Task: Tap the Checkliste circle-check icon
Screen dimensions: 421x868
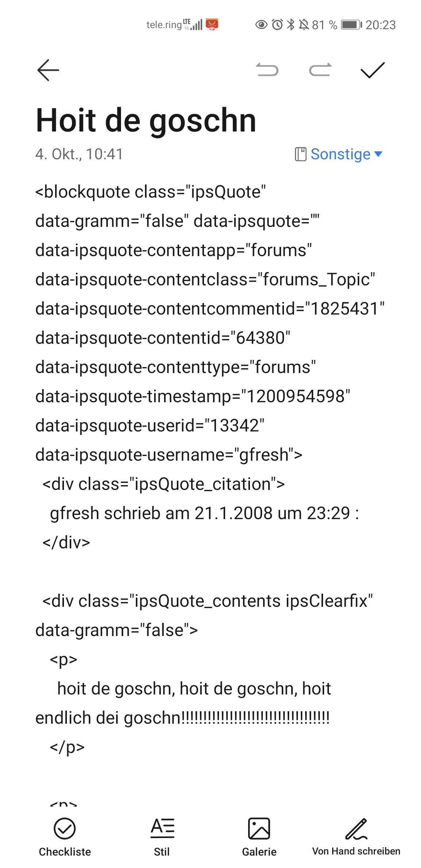Action: 65,828
